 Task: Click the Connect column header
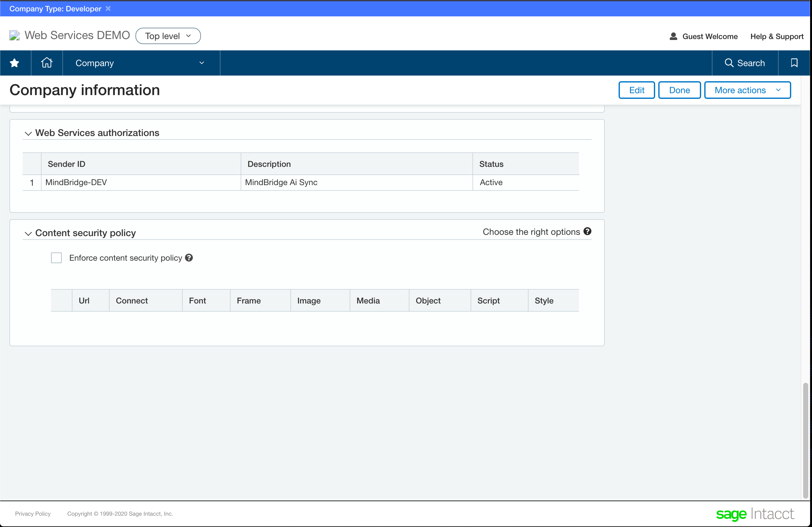[146, 301]
